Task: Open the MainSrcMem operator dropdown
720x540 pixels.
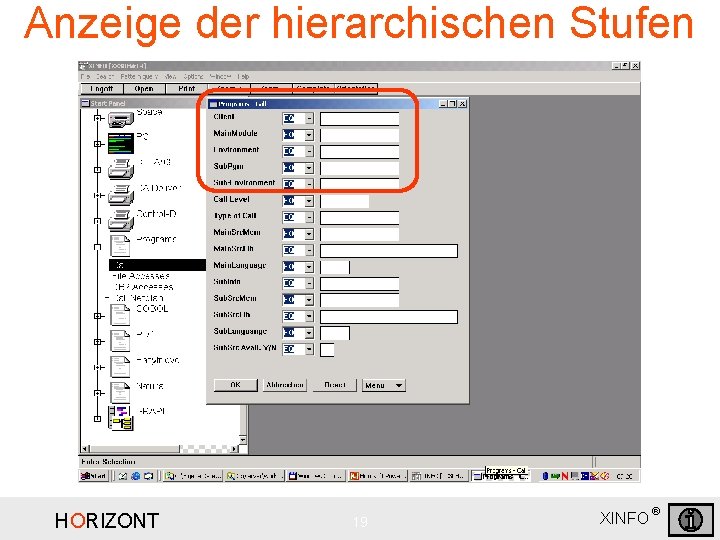Action: (x=309, y=234)
